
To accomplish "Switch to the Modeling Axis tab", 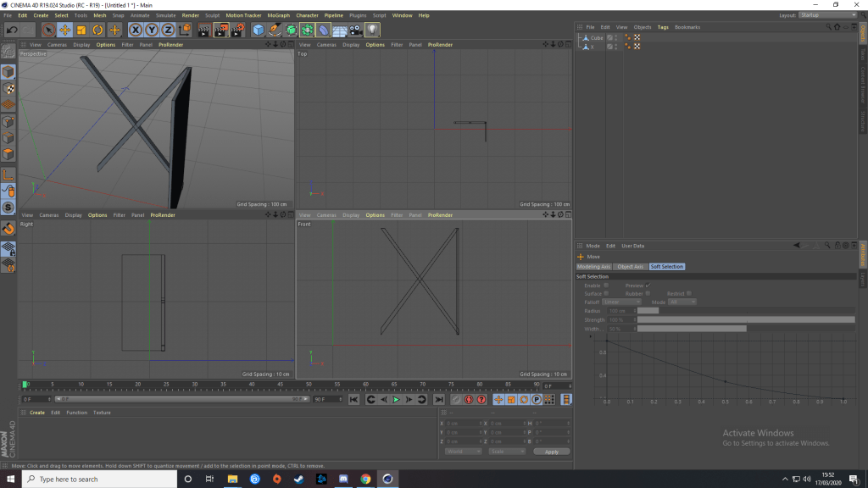I will [594, 267].
